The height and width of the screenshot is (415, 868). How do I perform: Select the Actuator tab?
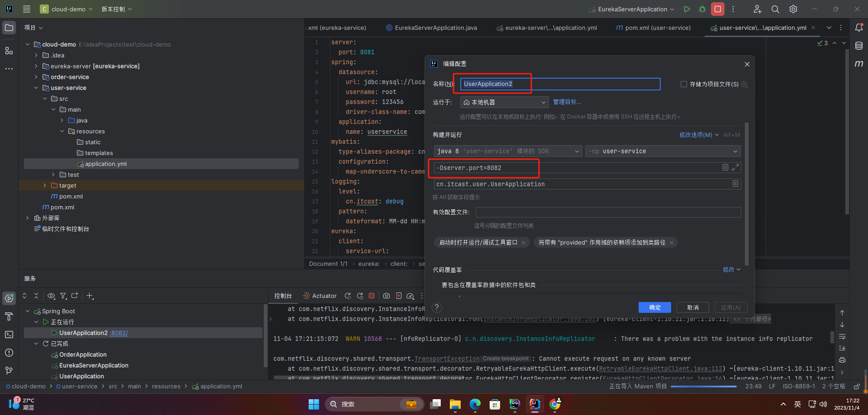point(320,296)
